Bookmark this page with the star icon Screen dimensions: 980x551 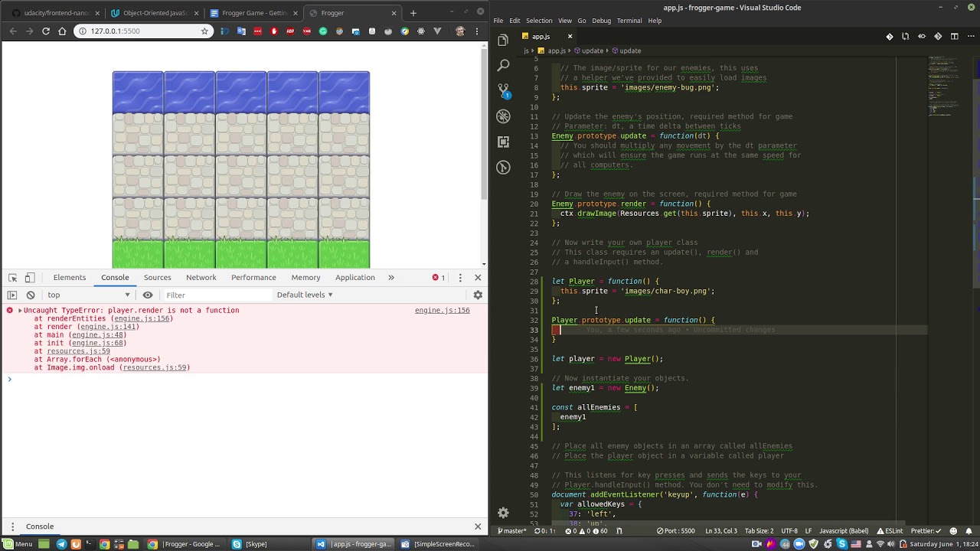204,31
